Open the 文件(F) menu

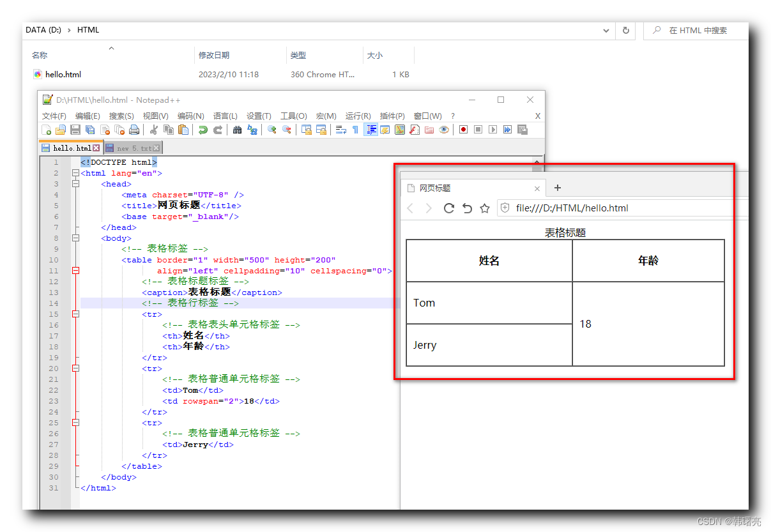click(x=54, y=116)
